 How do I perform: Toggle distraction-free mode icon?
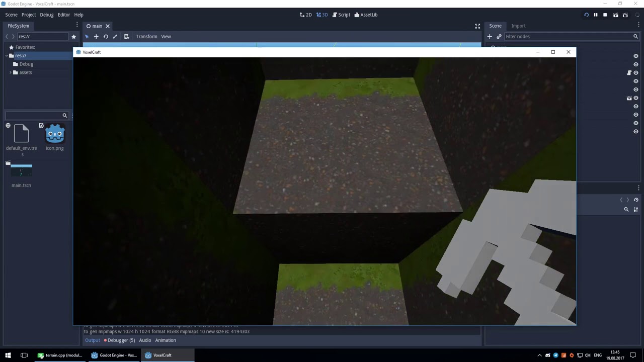pos(477,26)
